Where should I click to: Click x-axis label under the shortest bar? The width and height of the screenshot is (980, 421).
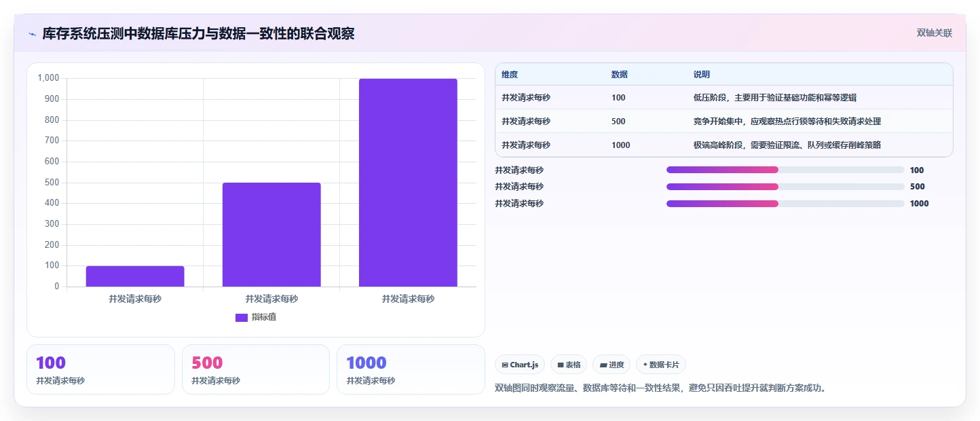tap(135, 299)
